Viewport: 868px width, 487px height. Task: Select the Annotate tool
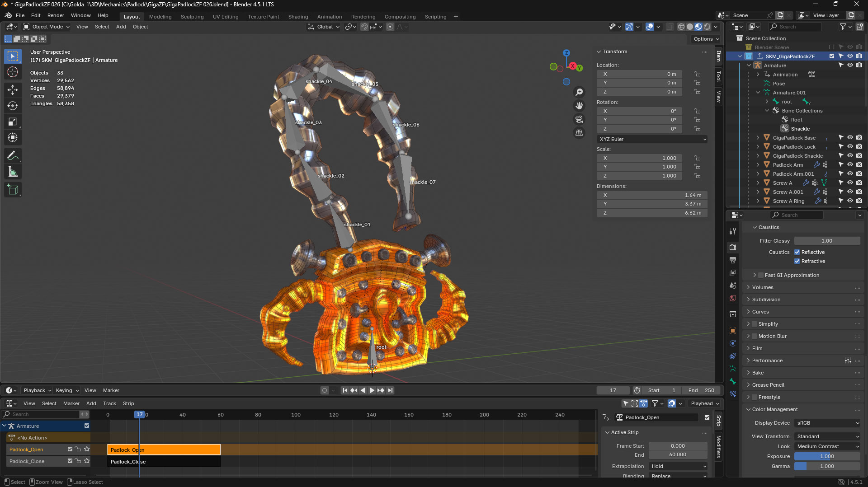pos(13,155)
